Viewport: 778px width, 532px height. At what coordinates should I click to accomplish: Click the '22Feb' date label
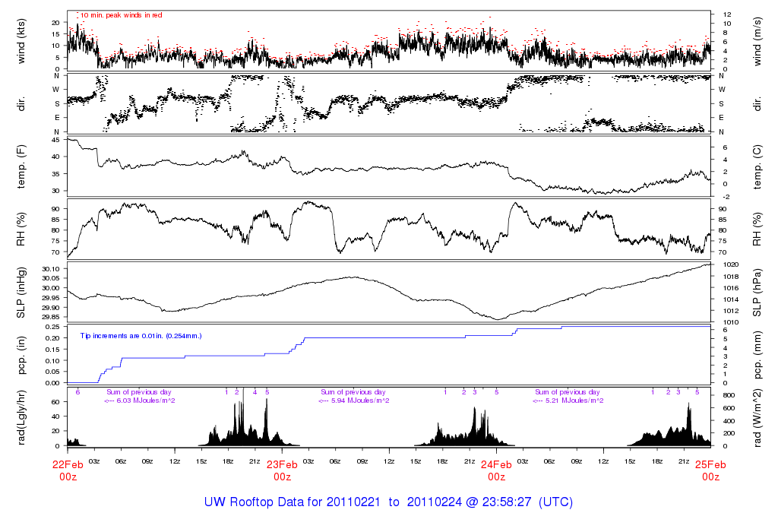[68, 465]
